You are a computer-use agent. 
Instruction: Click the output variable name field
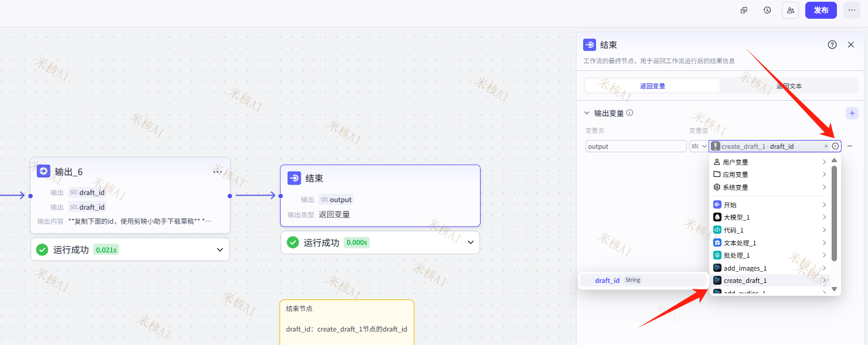(635, 146)
